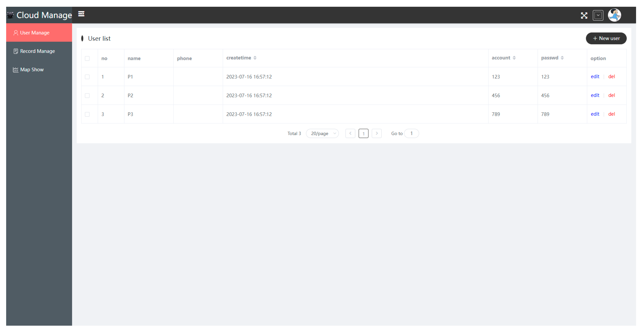Click the Go to page input field
This screenshot has height=334, width=644.
pyautogui.click(x=411, y=133)
